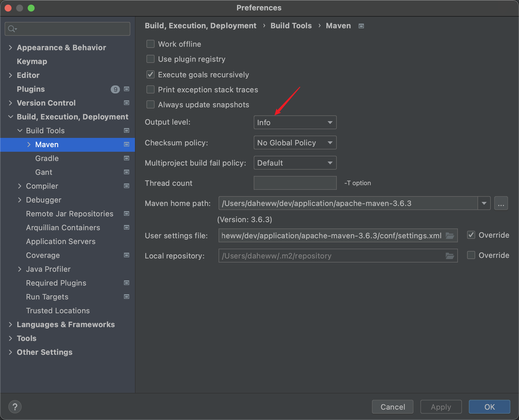
Task: Click the Thread count input field
Action: (295, 183)
